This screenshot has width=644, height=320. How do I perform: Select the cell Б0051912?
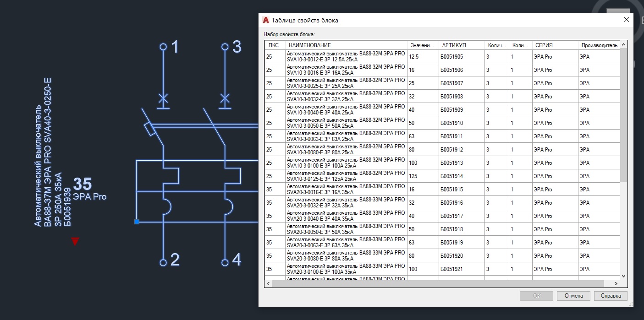[x=462, y=150]
